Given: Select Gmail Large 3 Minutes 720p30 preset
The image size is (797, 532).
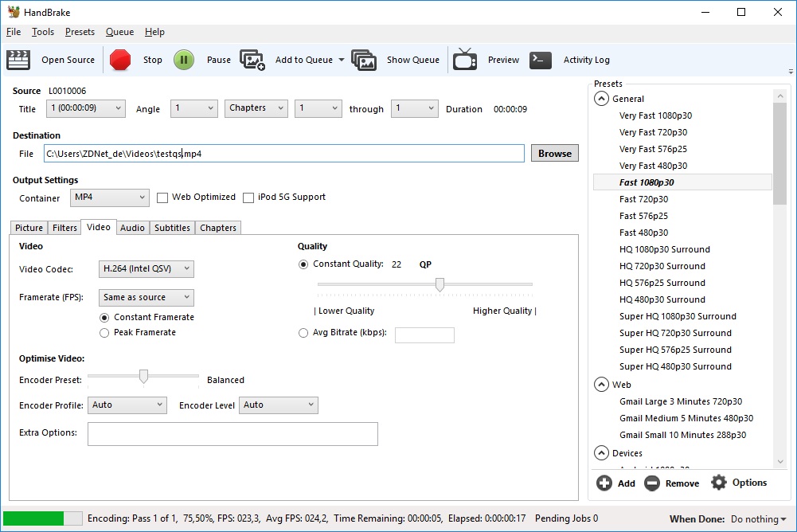Looking at the screenshot, I should pyautogui.click(x=681, y=402).
